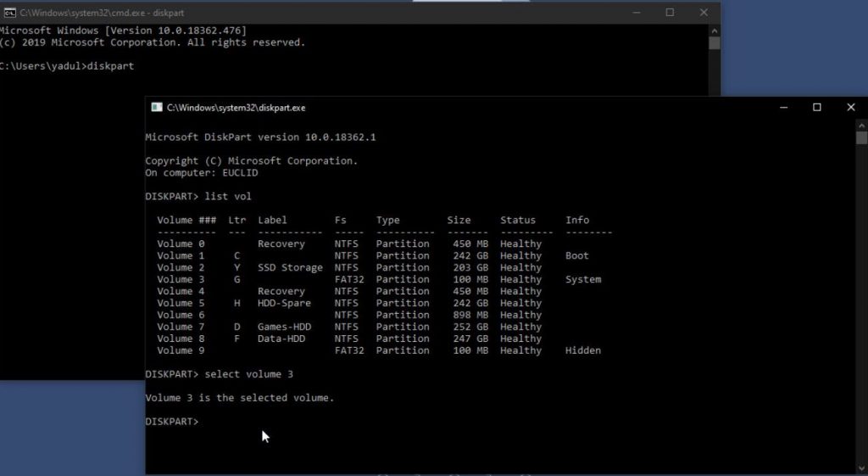The height and width of the screenshot is (476, 868).
Task: Click the "Volume 0" row entry
Action: [x=181, y=244]
